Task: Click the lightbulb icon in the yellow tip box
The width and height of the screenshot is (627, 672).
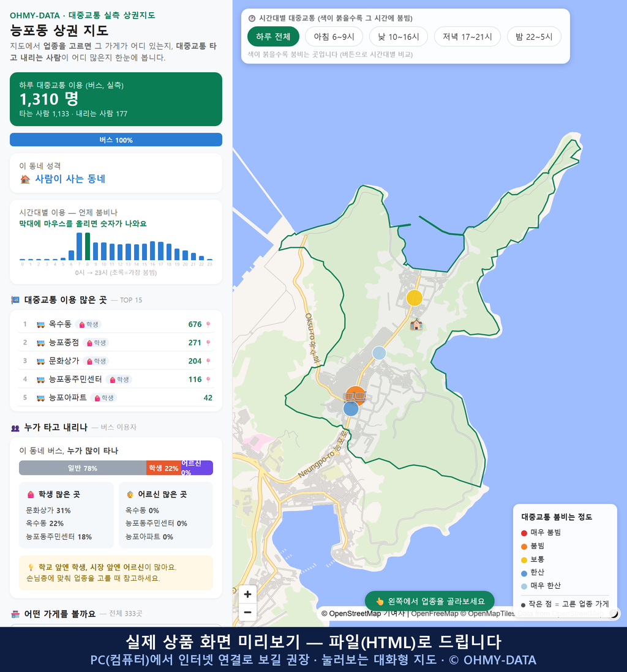Action: coord(31,567)
